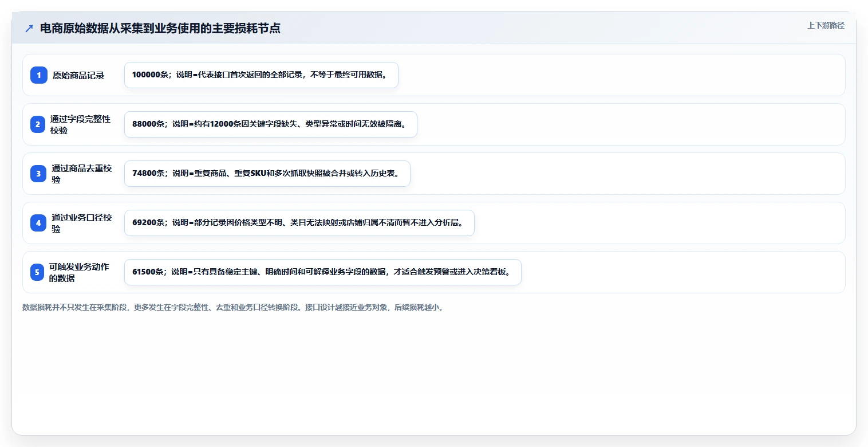Click the step number 5 badge
868x447 pixels.
tap(37, 272)
